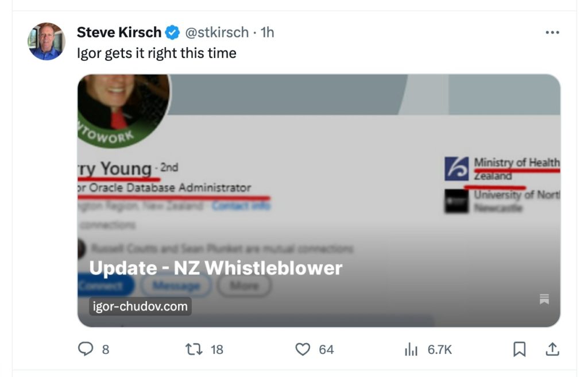Click the blue verified badge

[x=172, y=33]
